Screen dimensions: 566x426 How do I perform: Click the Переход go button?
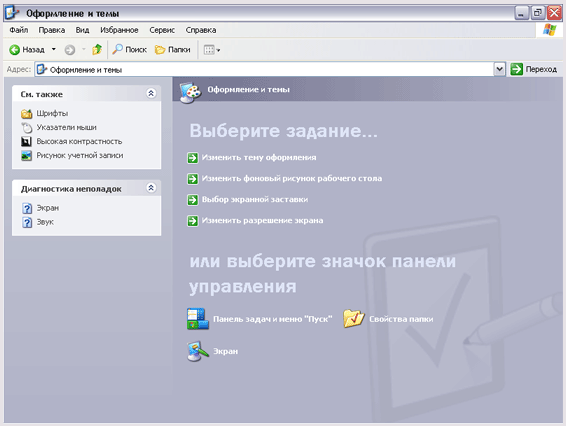coord(534,69)
